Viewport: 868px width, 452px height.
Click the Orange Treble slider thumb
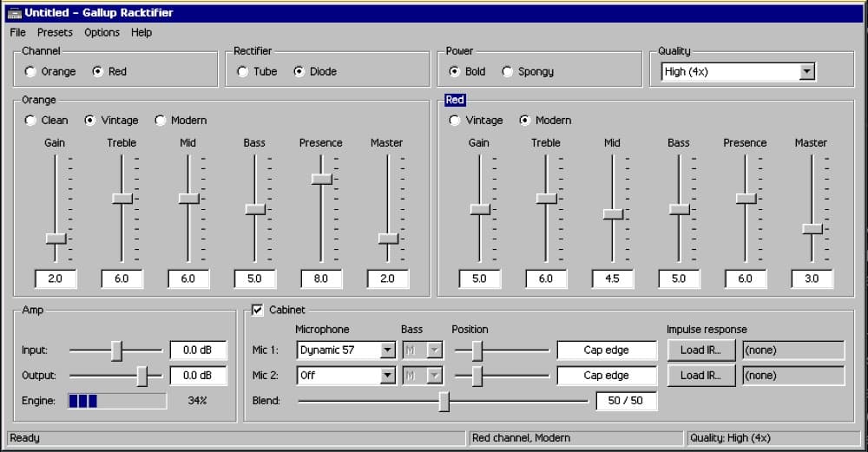click(122, 199)
